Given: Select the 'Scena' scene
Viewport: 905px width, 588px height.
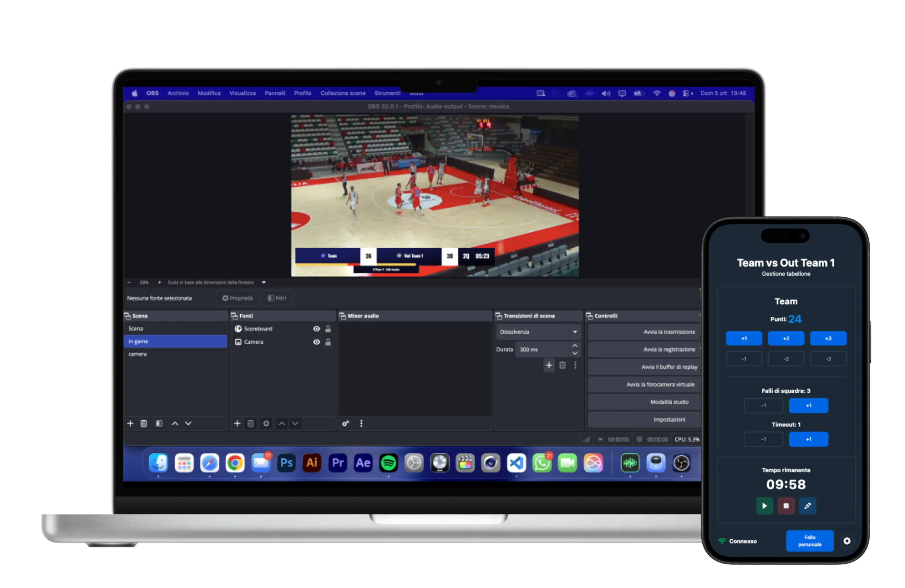Looking at the screenshot, I should (175, 328).
